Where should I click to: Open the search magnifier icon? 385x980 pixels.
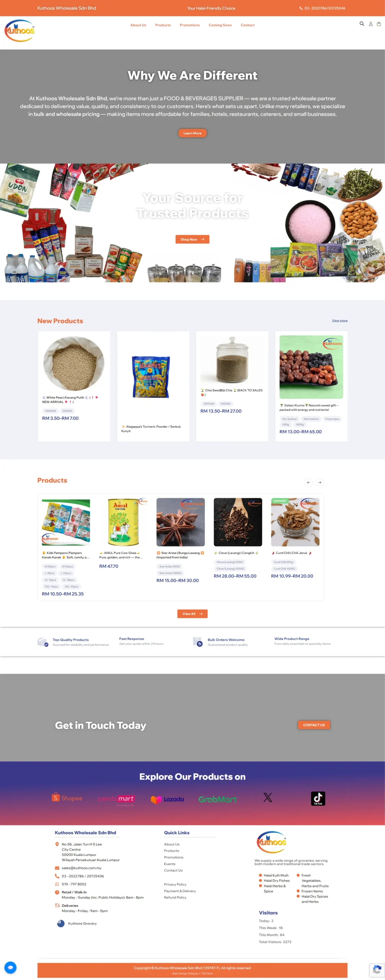[362, 24]
